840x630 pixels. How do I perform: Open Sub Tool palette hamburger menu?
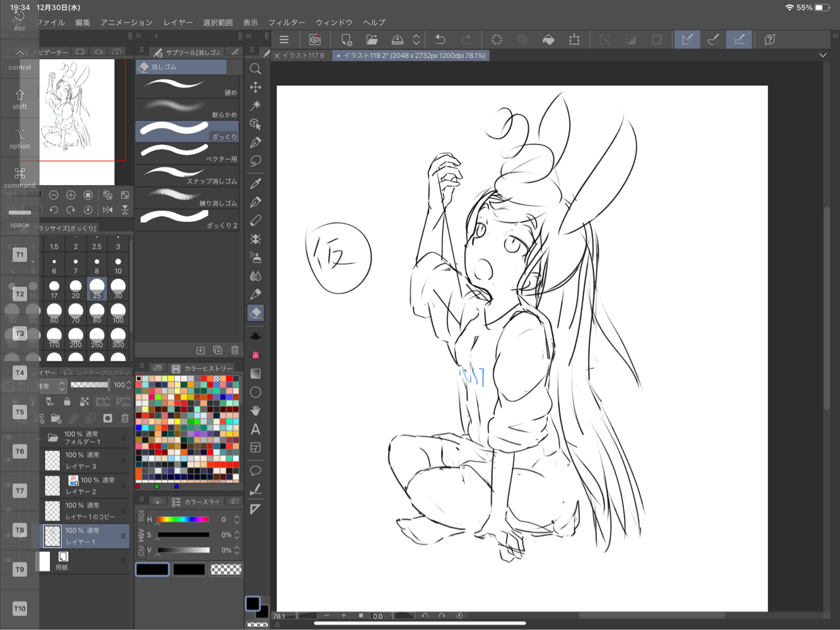tap(142, 51)
